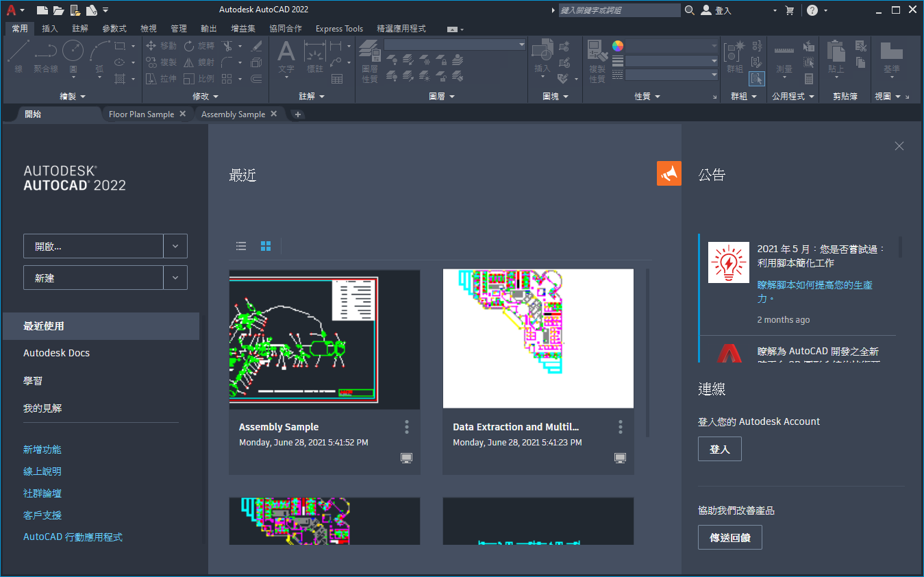Switch to the Express Tools tab

point(339,29)
